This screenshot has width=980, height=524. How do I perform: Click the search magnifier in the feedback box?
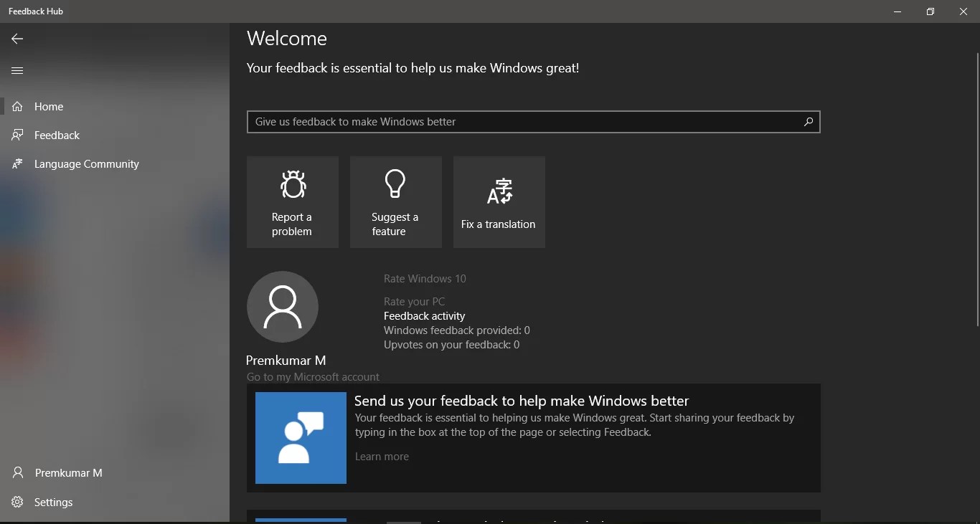click(x=808, y=122)
